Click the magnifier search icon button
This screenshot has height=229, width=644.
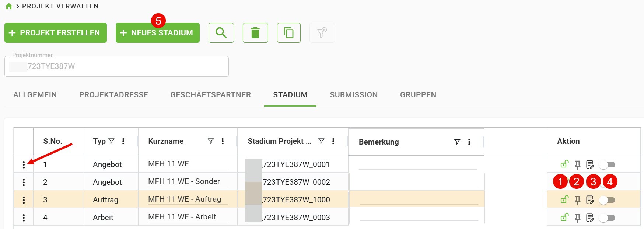coord(221,33)
